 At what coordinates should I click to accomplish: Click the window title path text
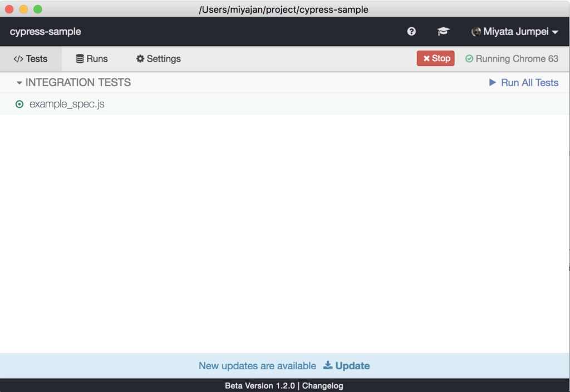click(x=283, y=9)
